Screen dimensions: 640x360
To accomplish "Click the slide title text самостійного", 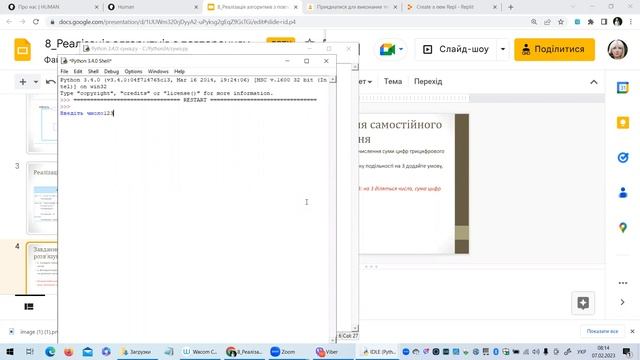I will tap(406, 124).
